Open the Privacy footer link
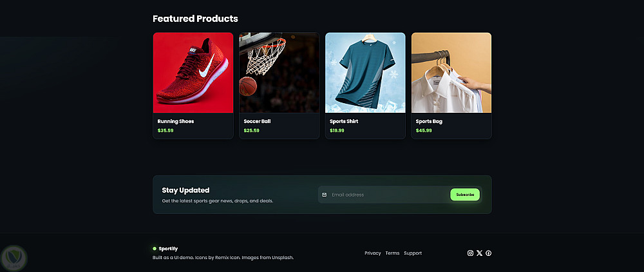 (x=373, y=253)
